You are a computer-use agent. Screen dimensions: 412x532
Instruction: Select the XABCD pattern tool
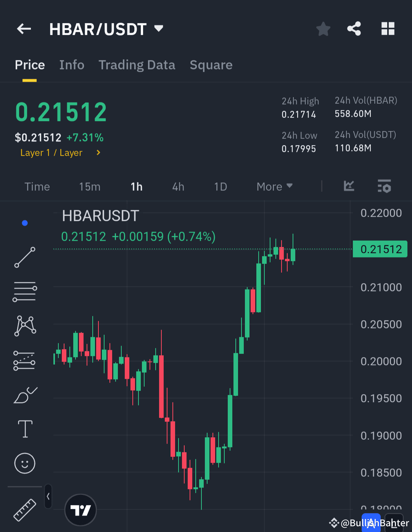(x=24, y=325)
